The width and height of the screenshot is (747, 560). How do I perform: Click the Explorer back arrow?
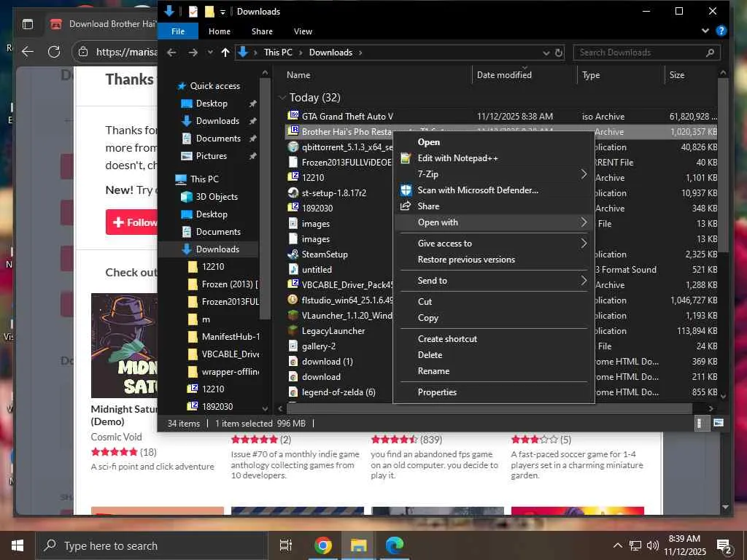172,52
